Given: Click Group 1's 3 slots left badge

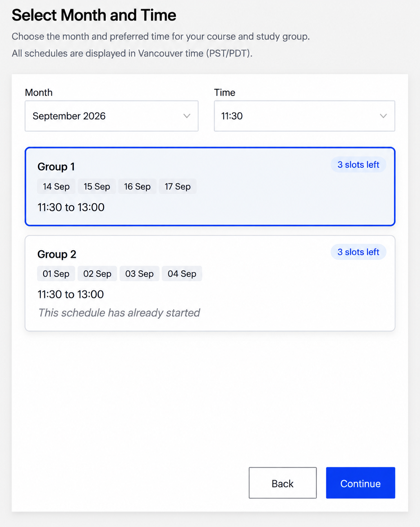Looking at the screenshot, I should click(358, 165).
